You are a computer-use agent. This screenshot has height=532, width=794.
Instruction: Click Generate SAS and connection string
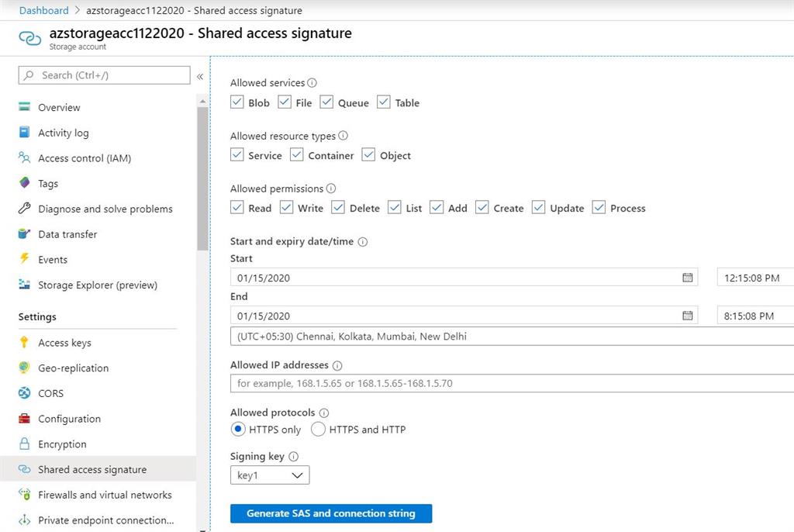point(331,513)
